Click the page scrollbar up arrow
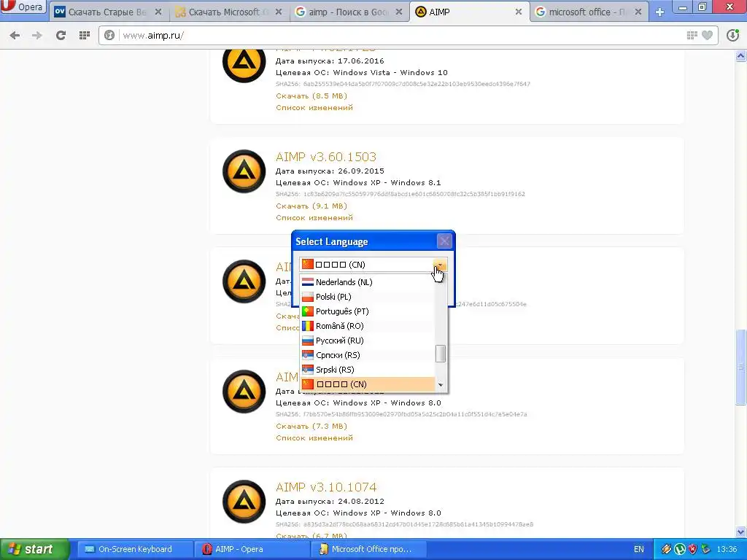 tap(741, 56)
